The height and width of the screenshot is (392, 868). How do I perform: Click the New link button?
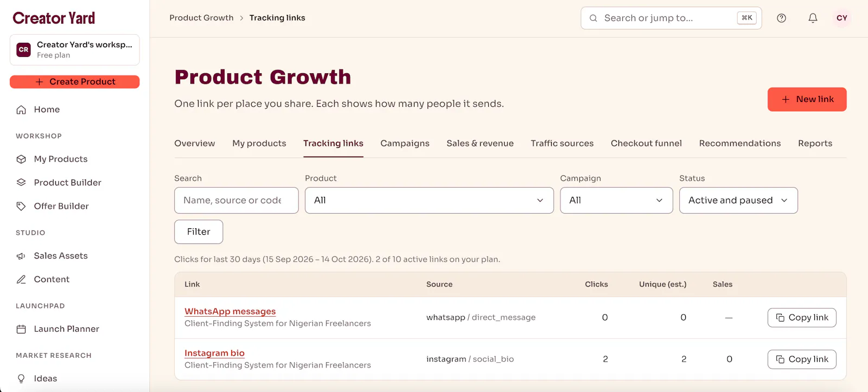coord(807,99)
